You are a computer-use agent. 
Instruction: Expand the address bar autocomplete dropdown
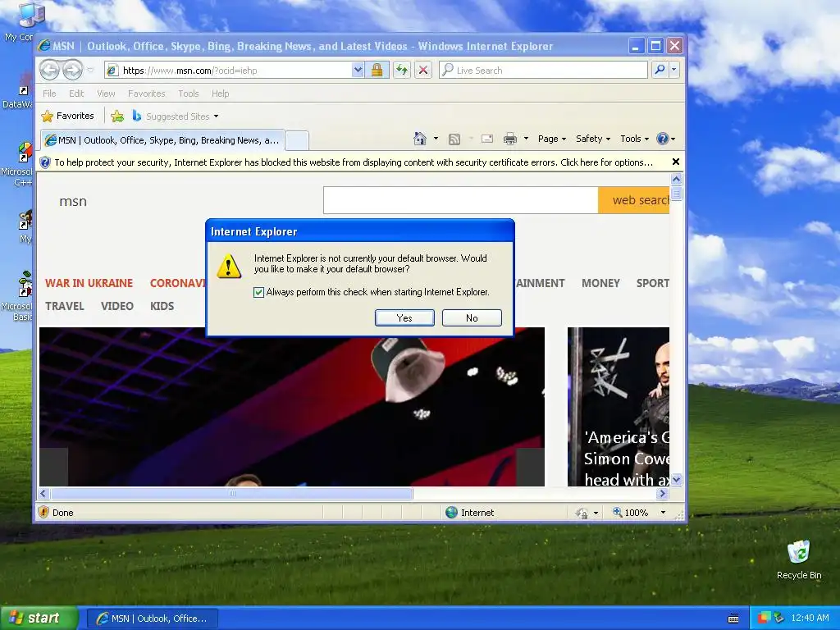358,71
